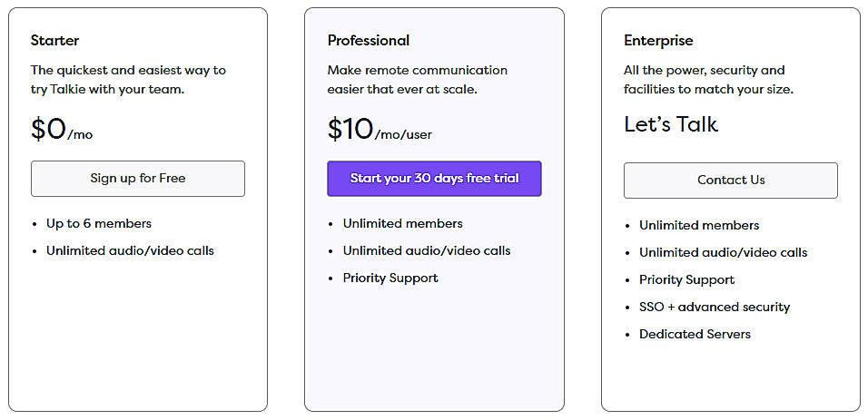Click the Professional plan description text

tap(417, 79)
